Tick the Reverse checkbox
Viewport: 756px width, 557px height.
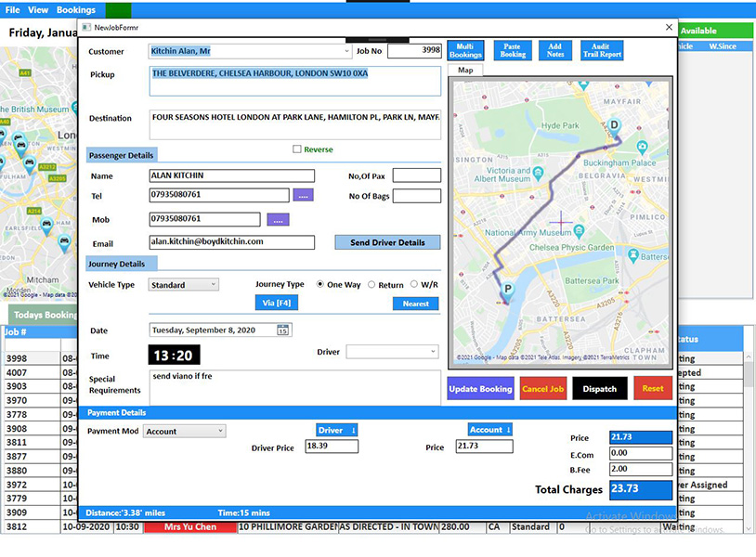coord(297,149)
